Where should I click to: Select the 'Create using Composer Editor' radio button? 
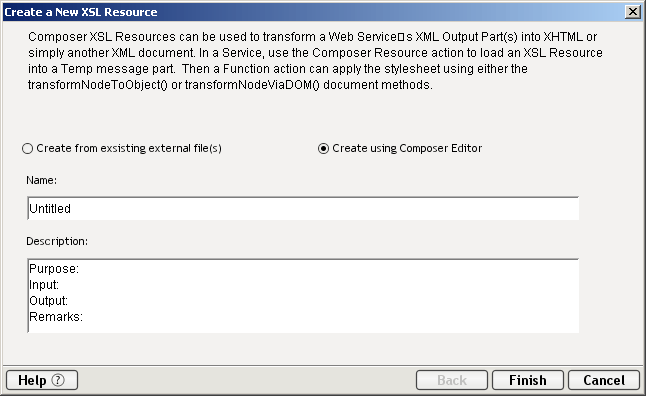coord(323,148)
